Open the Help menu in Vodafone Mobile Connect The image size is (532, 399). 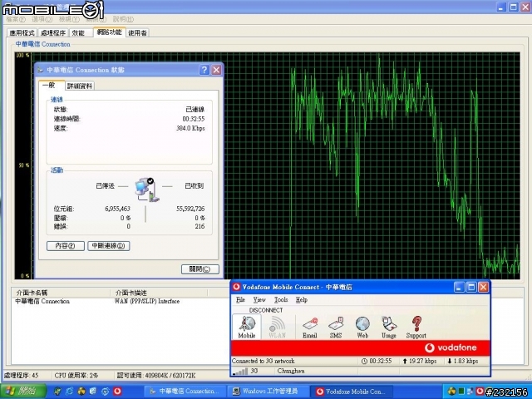pos(302,299)
